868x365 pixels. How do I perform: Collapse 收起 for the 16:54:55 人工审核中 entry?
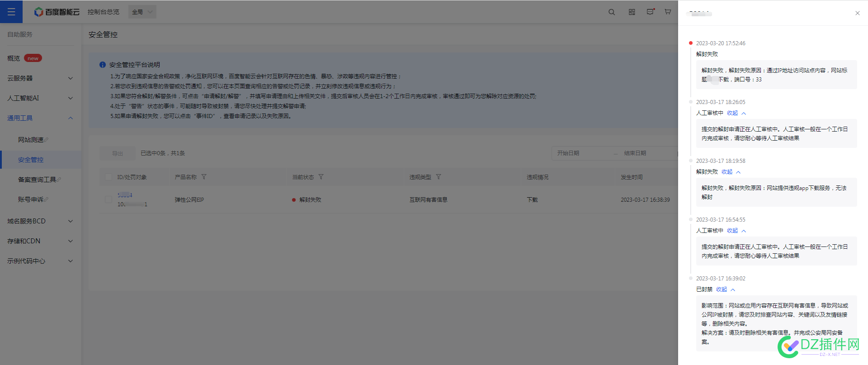[x=736, y=231]
